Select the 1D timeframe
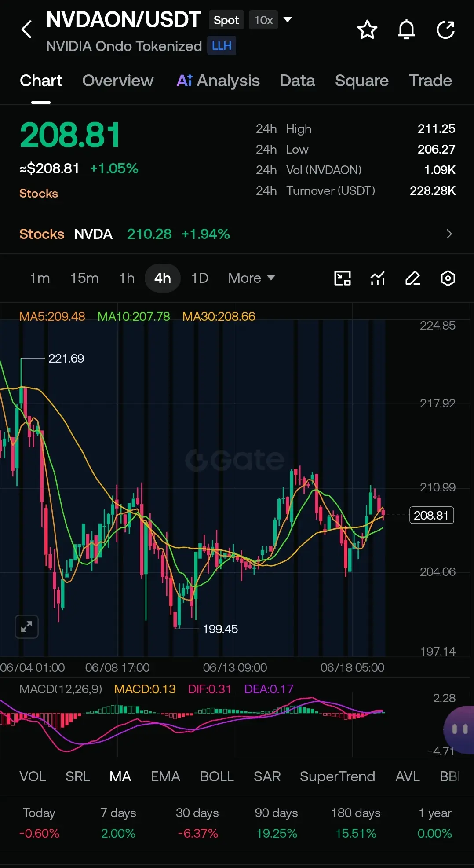Image resolution: width=474 pixels, height=868 pixels. point(200,278)
